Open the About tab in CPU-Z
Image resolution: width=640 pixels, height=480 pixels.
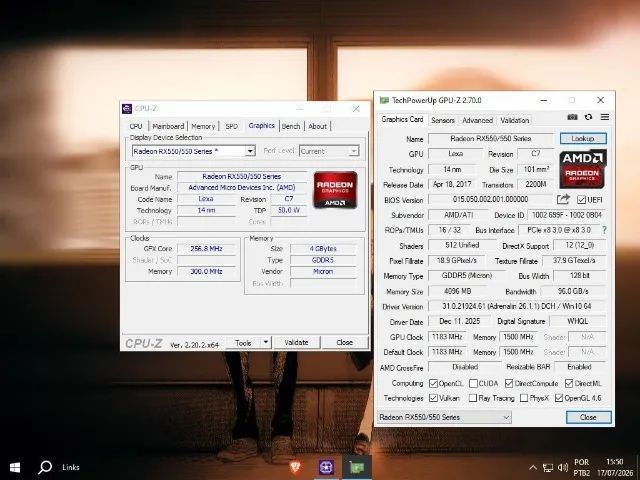point(317,126)
